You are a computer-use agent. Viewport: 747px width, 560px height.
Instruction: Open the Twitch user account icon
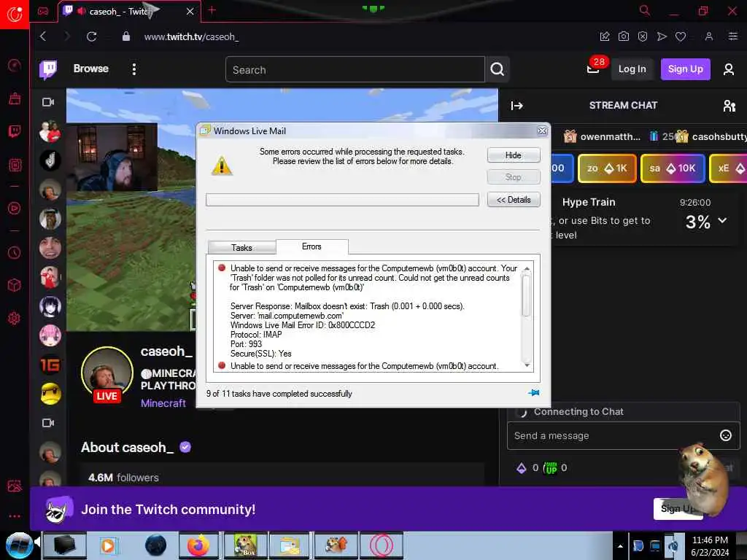pos(729,69)
